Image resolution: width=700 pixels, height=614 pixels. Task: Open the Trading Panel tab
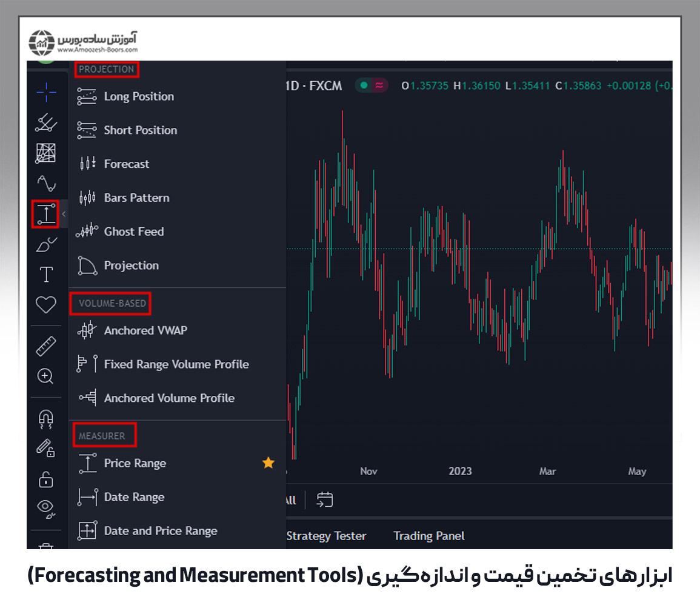[428, 536]
